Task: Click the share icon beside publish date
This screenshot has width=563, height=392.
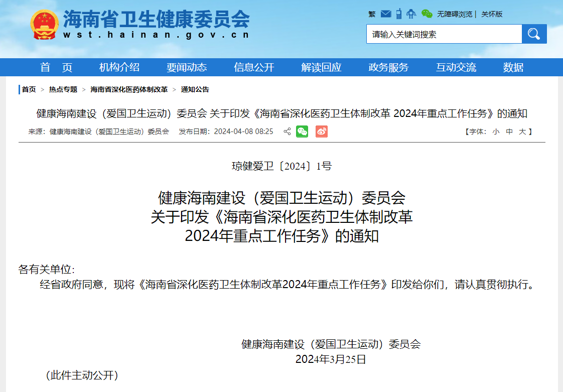Action: click(x=287, y=132)
